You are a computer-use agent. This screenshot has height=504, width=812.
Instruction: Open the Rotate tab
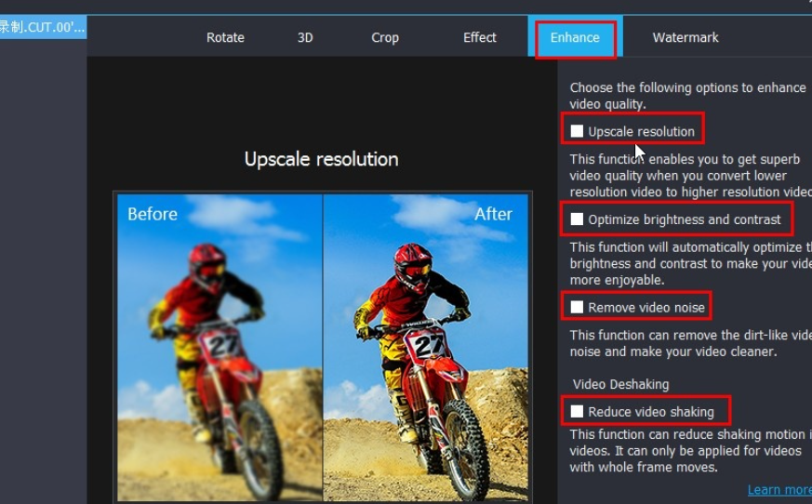225,37
